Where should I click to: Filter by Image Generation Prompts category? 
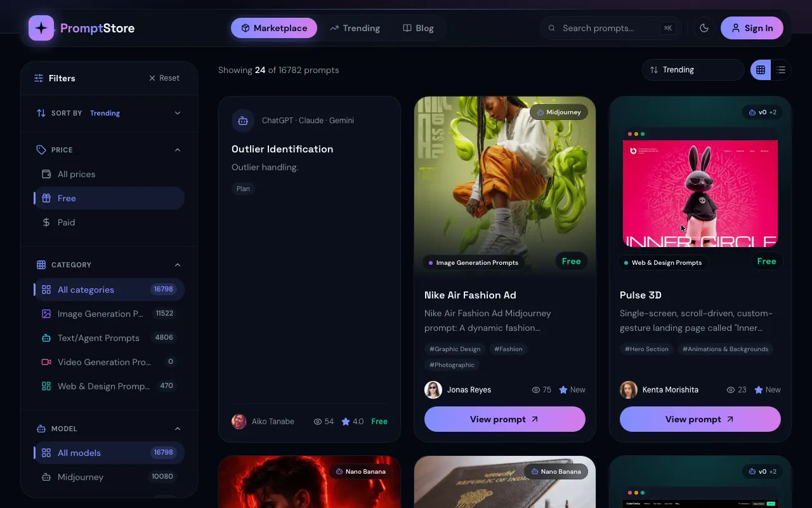click(x=109, y=314)
